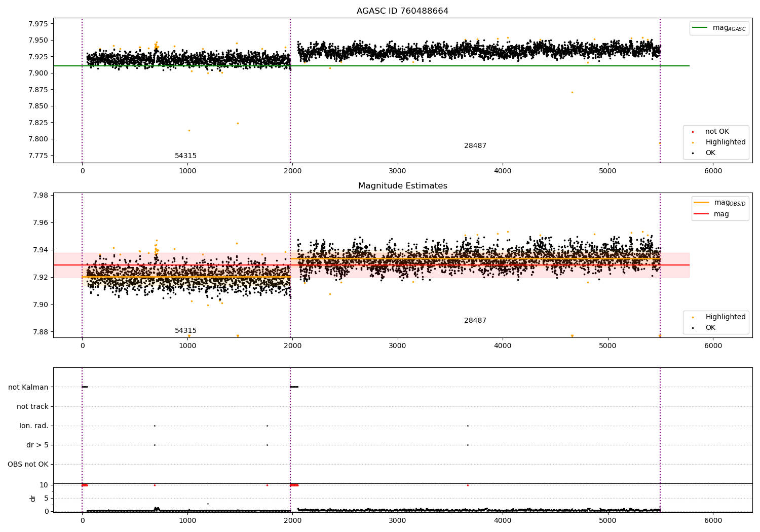Click the 7.975 y-axis tick label

click(38, 24)
